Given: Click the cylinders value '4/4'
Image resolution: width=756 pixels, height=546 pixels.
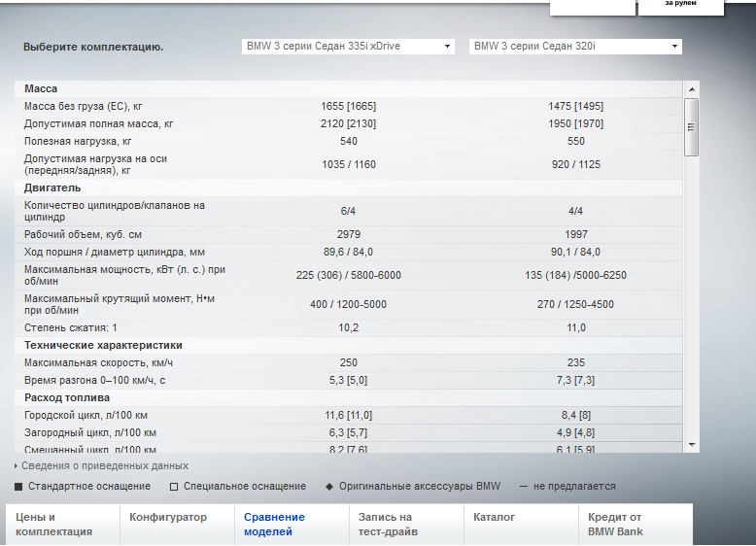Looking at the screenshot, I should coord(575,211).
